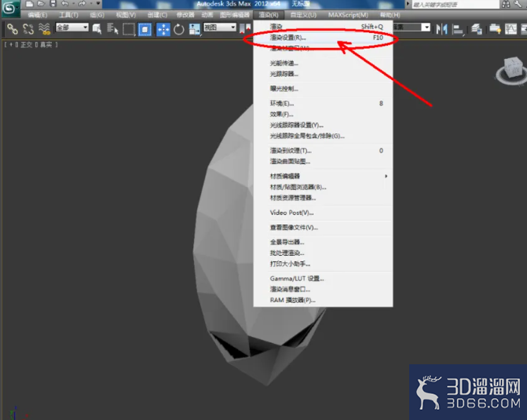Open the 帮助(H) menu

tap(390, 15)
